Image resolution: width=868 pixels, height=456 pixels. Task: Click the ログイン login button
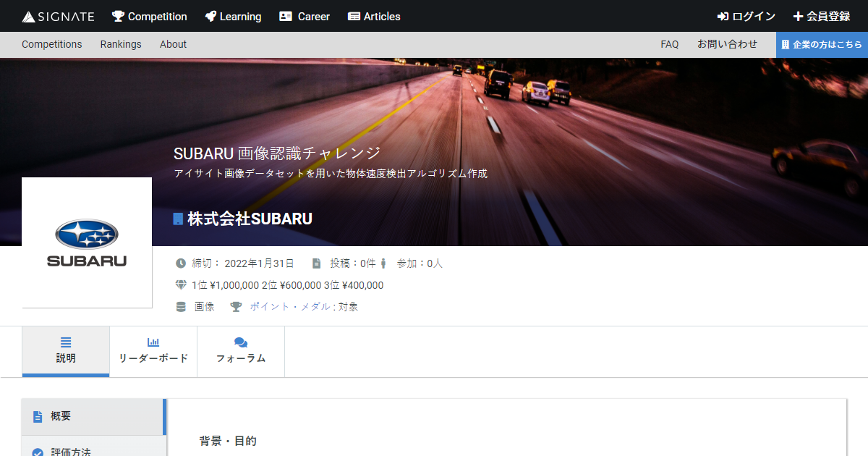pyautogui.click(x=746, y=16)
